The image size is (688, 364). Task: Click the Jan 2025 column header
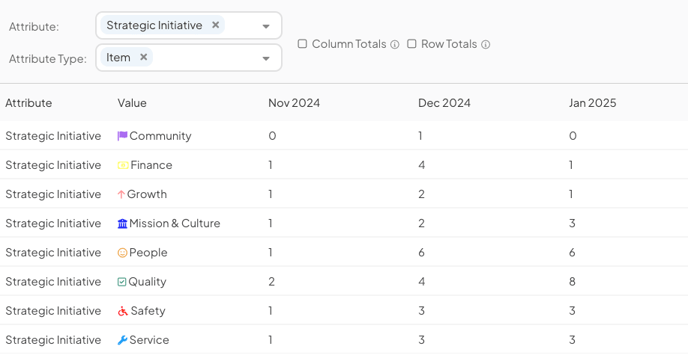tap(592, 103)
